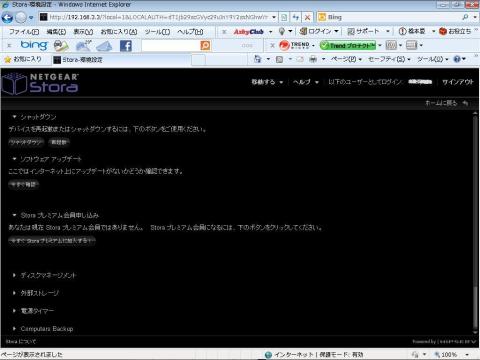
Task: Click the ホームに戻る link
Action: pyautogui.click(x=447, y=103)
